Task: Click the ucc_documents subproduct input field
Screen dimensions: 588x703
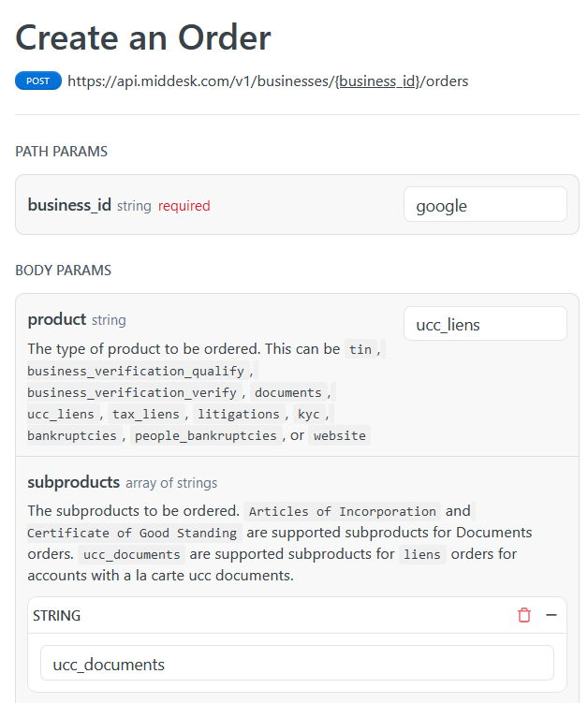Action: (297, 664)
